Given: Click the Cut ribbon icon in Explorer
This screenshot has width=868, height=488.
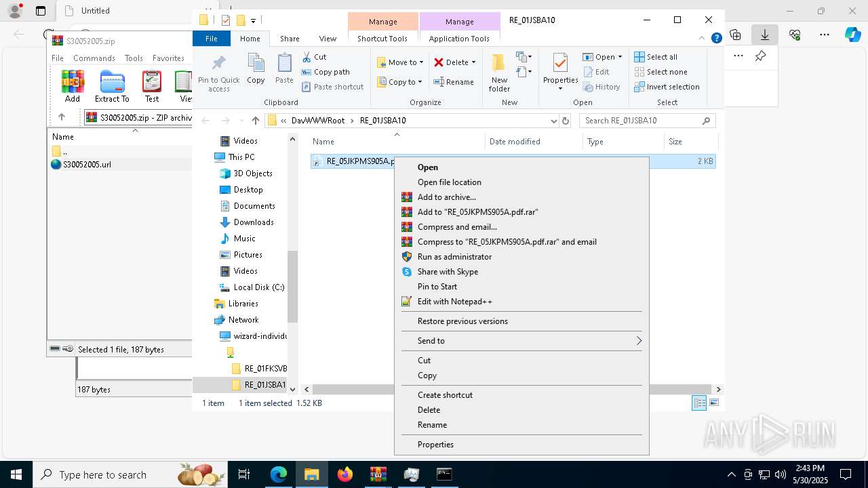Looking at the screenshot, I should point(314,57).
